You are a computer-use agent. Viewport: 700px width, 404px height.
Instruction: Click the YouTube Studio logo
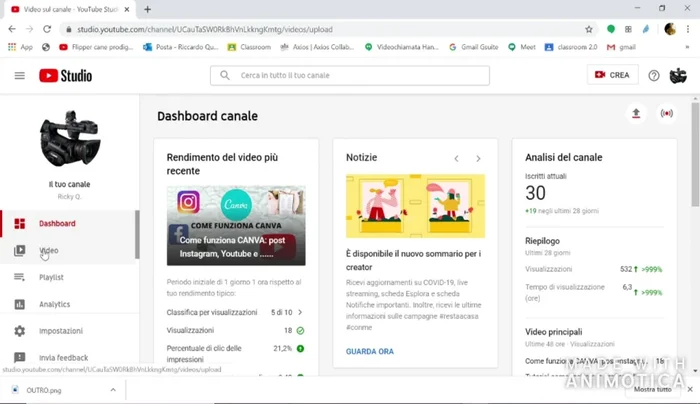click(66, 75)
